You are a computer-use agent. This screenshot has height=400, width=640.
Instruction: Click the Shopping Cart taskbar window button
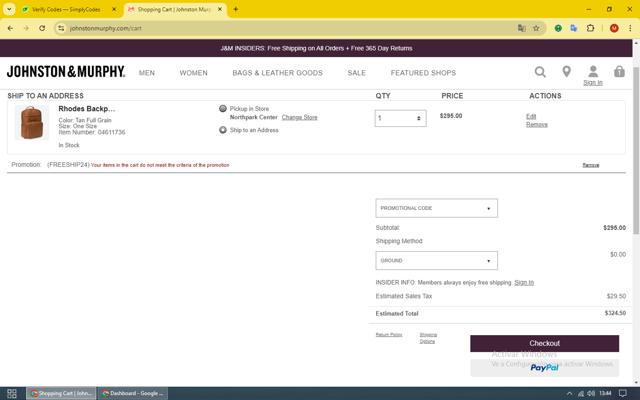coord(62,393)
